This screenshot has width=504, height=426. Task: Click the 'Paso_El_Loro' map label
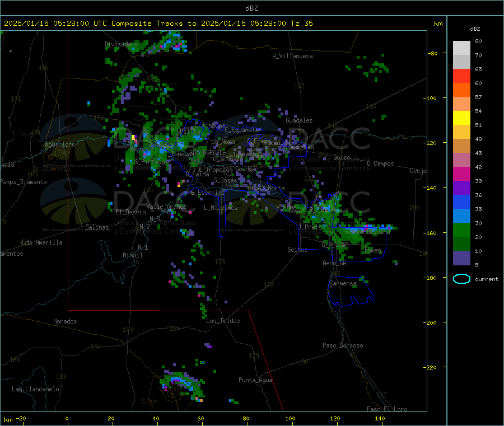pos(387,409)
